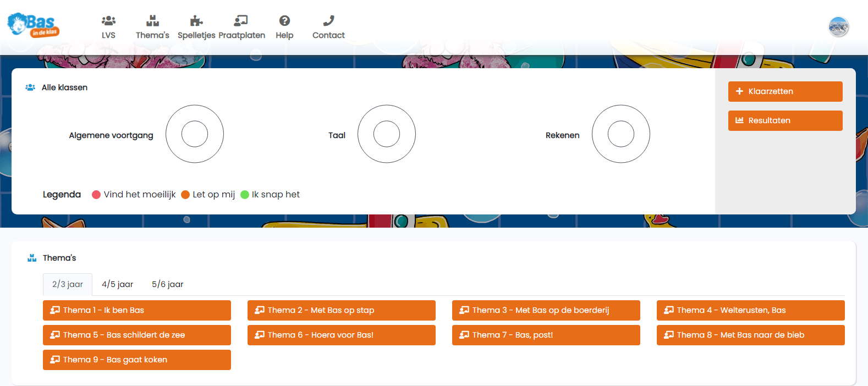Image resolution: width=868 pixels, height=386 pixels.
Task: Click the Alle klassen heading text
Action: [x=64, y=87]
